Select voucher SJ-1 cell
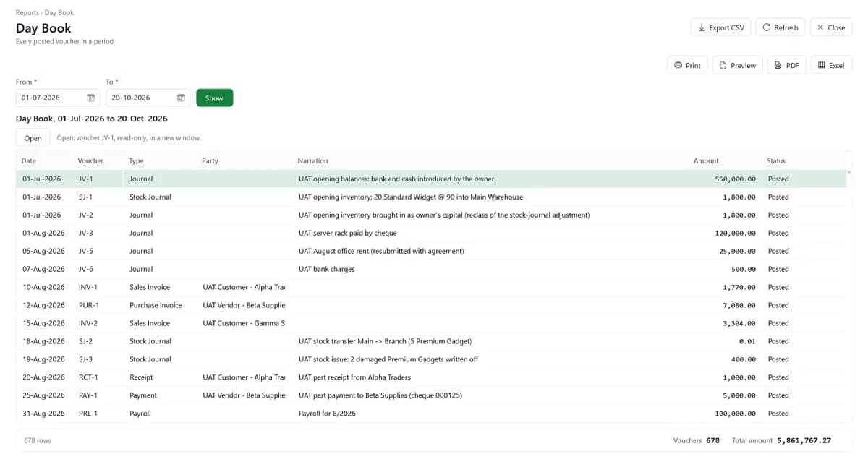The width and height of the screenshot is (868, 454). [86, 197]
